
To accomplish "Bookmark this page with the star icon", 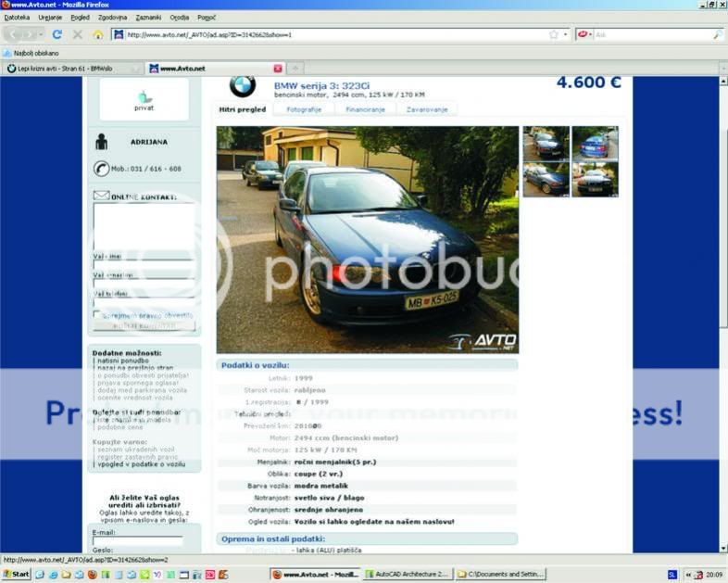I will [554, 34].
